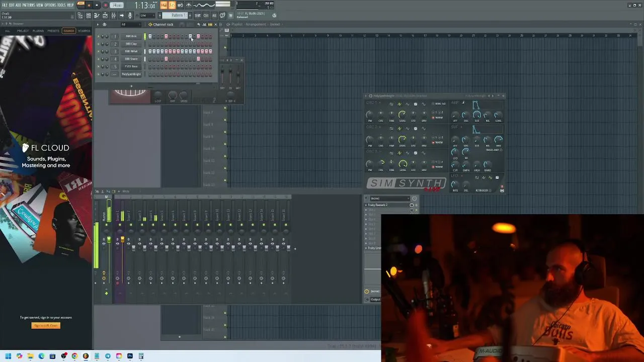Image resolution: width=644 pixels, height=362 pixels.
Task: Click the Insert 1 mixer fader
Action: (122, 240)
